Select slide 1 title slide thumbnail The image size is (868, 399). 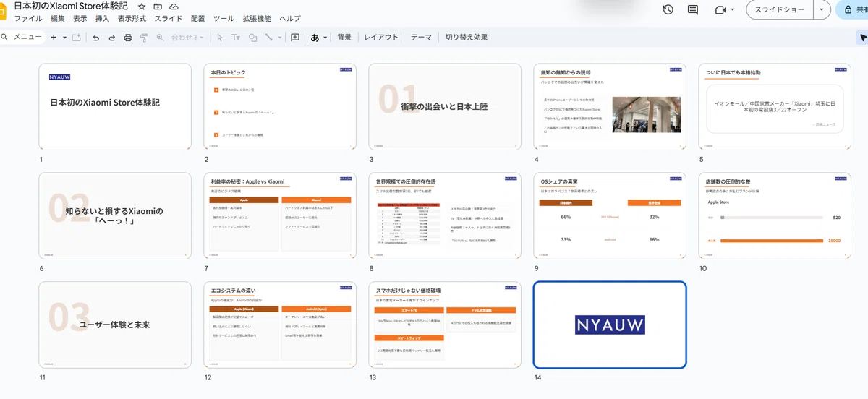coord(115,107)
